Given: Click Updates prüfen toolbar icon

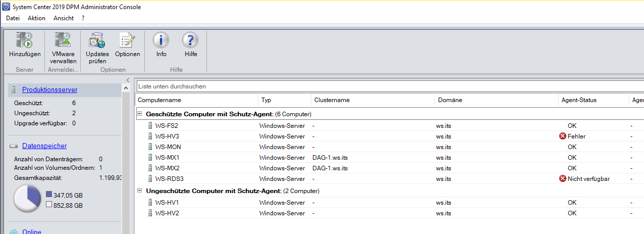Looking at the screenshot, I should (x=97, y=40).
